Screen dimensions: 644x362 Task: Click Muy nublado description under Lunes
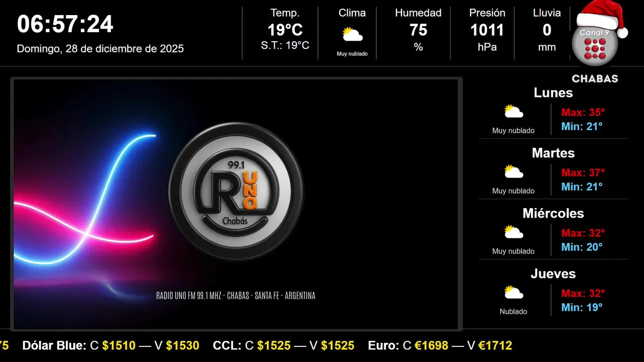[513, 131]
